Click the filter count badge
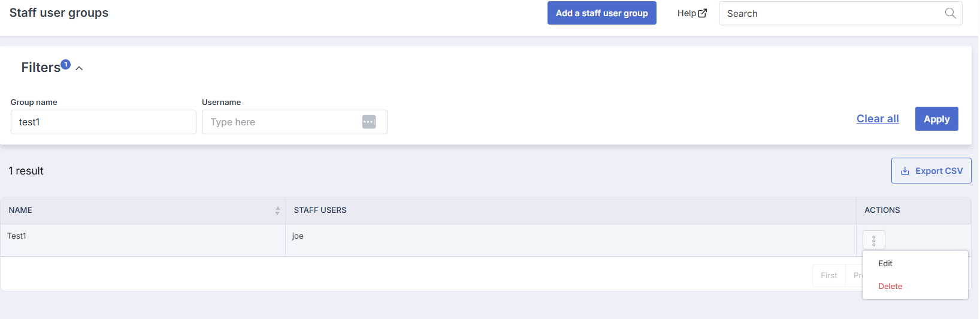Image resolution: width=980 pixels, height=319 pixels. (66, 64)
